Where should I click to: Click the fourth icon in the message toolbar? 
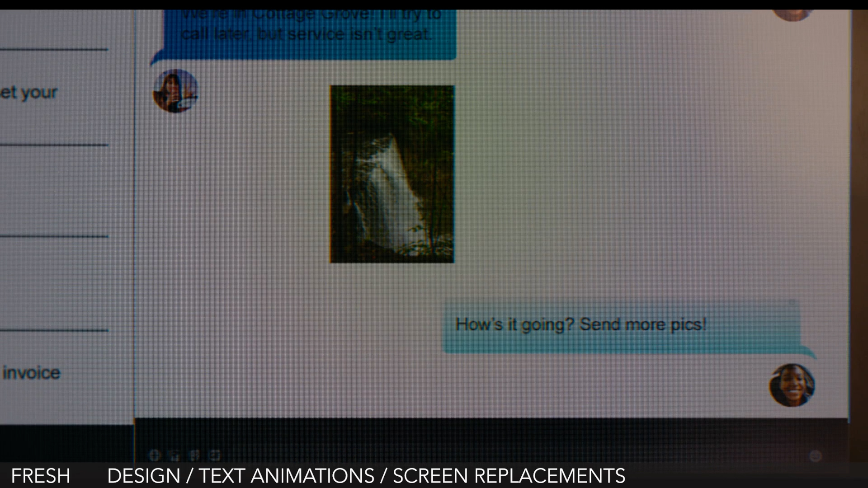point(214,455)
